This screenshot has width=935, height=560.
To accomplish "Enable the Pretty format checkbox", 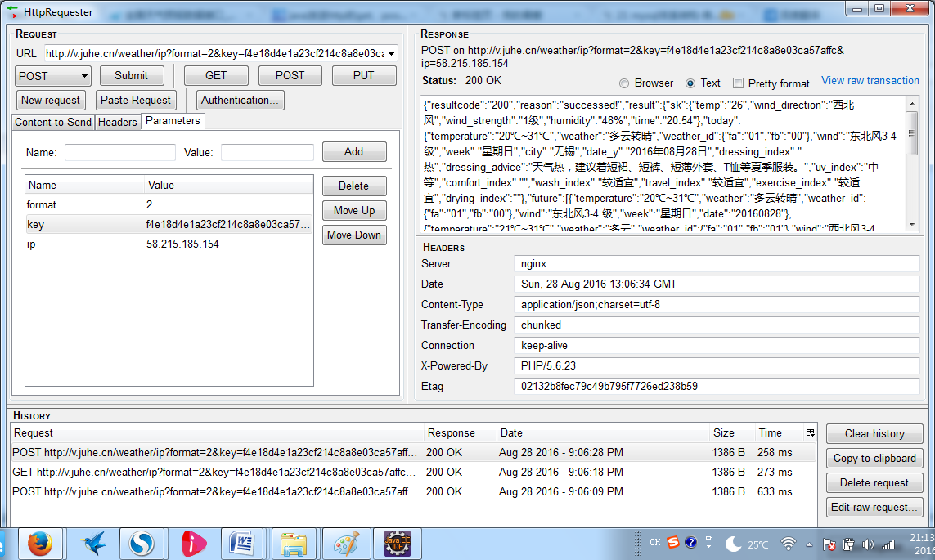I will pyautogui.click(x=738, y=83).
